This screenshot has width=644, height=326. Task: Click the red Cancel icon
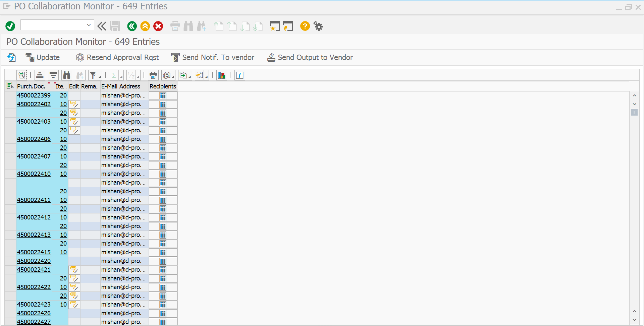click(x=158, y=26)
